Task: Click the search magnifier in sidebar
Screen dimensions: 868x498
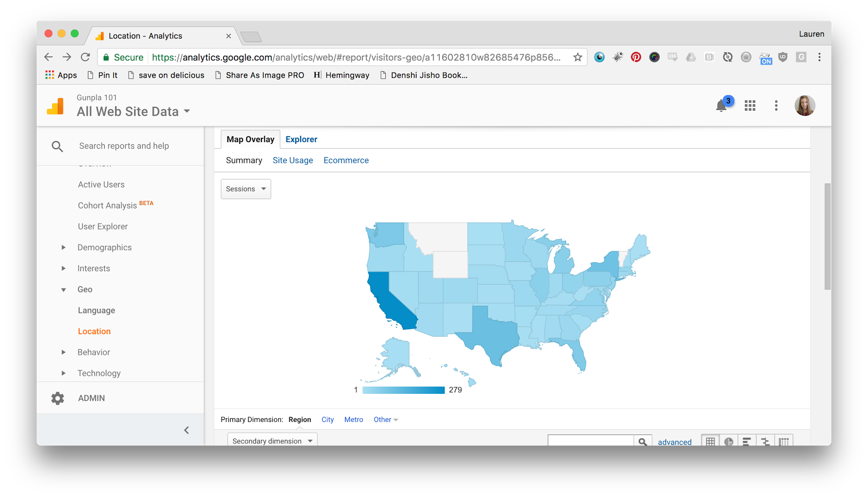Action: point(58,146)
